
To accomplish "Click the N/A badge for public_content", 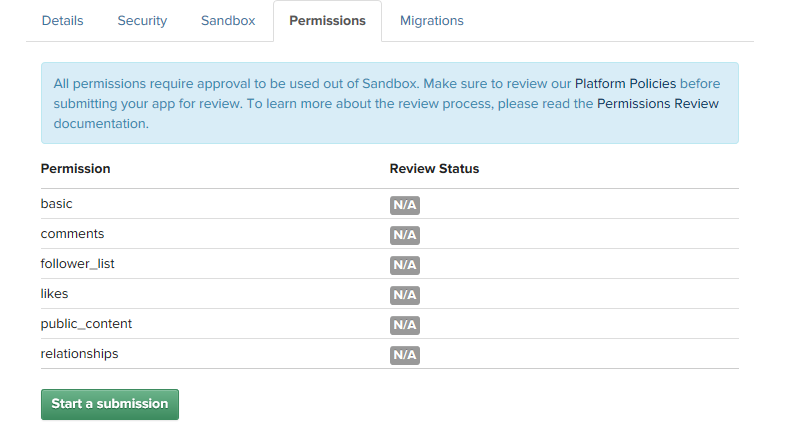I will [405, 325].
